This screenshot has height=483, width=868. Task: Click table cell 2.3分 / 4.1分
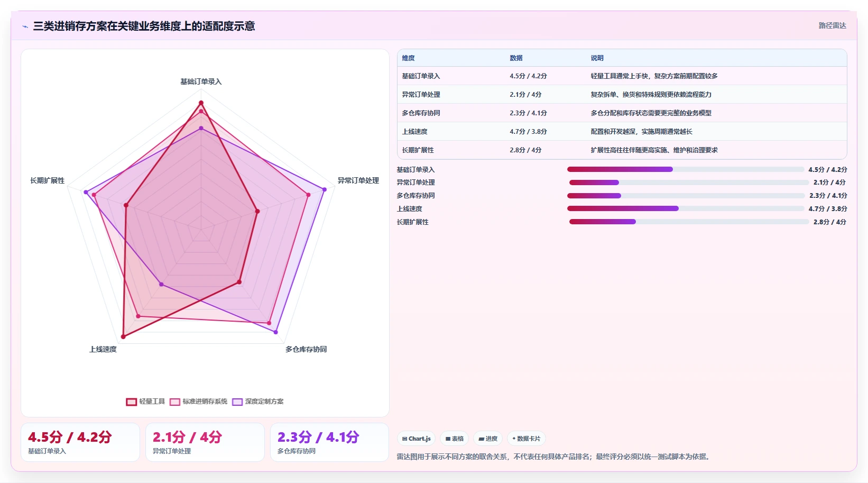coord(528,113)
